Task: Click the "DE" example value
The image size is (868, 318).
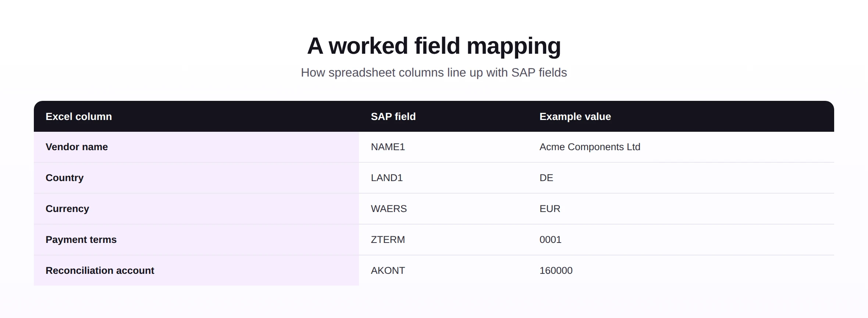Action: pyautogui.click(x=546, y=178)
